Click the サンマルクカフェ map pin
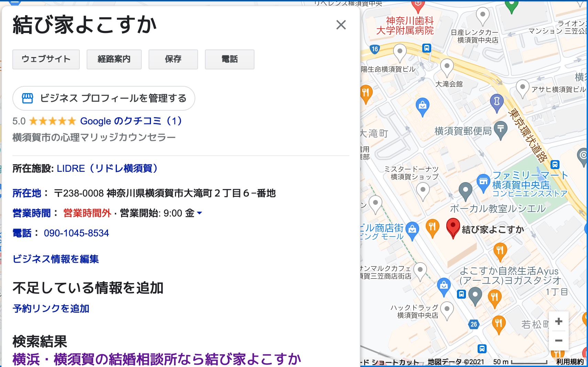588x367 pixels. pyautogui.click(x=420, y=271)
